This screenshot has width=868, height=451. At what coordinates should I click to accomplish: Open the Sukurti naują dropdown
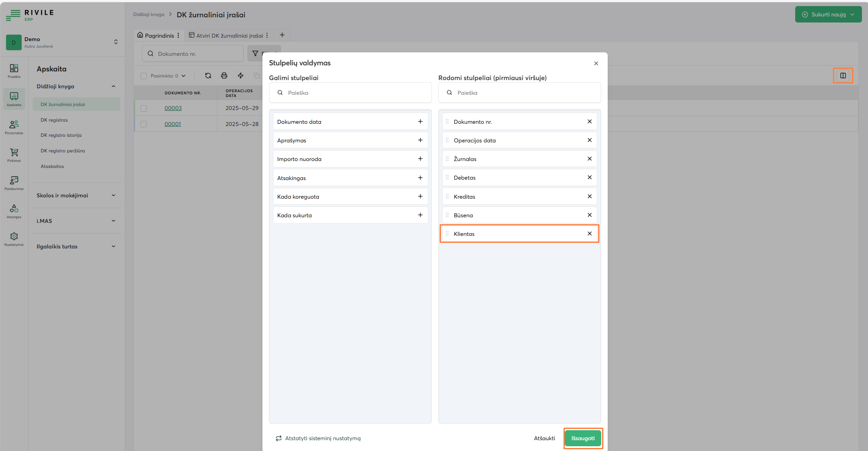[x=828, y=14]
